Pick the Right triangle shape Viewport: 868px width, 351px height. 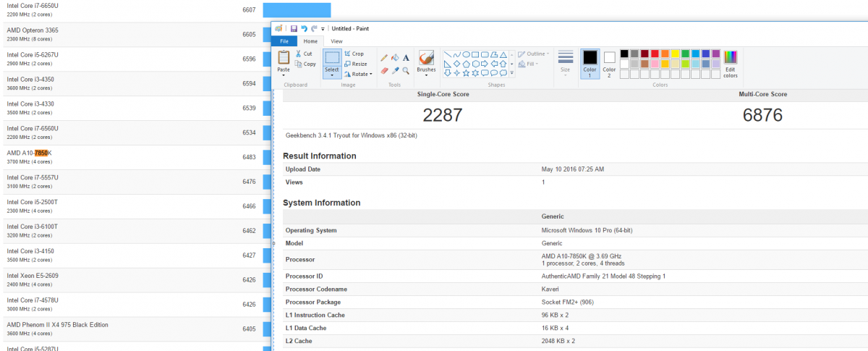448,64
